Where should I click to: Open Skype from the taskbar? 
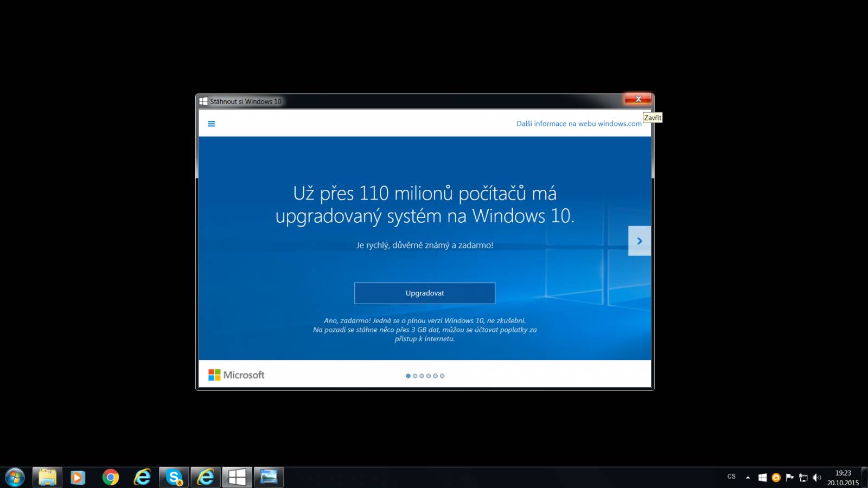pos(174,478)
